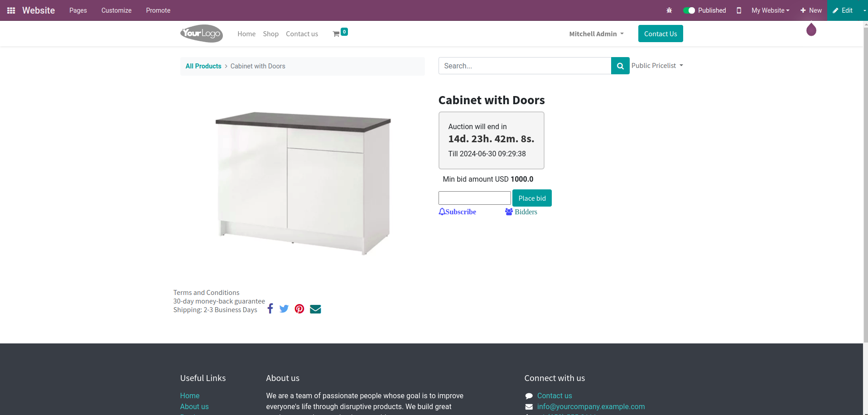Viewport: 868px width, 415px height.
Task: Open the Bidders link
Action: click(x=521, y=212)
